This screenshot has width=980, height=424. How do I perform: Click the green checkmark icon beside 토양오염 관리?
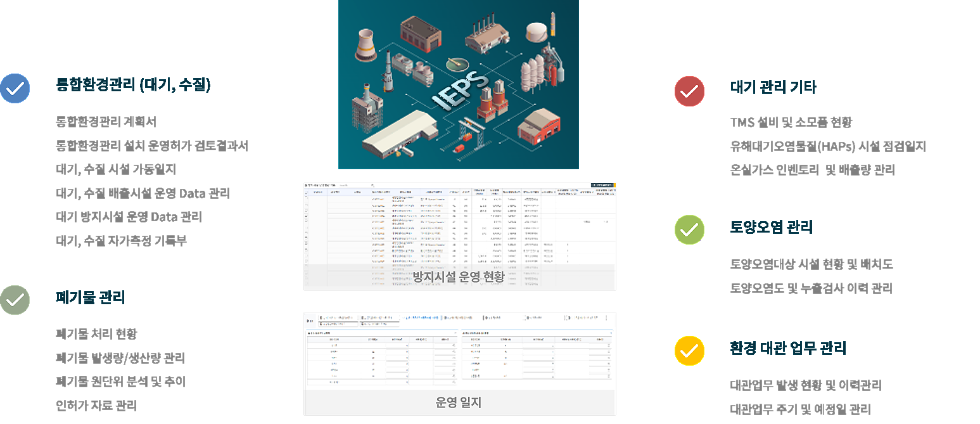coord(689,229)
